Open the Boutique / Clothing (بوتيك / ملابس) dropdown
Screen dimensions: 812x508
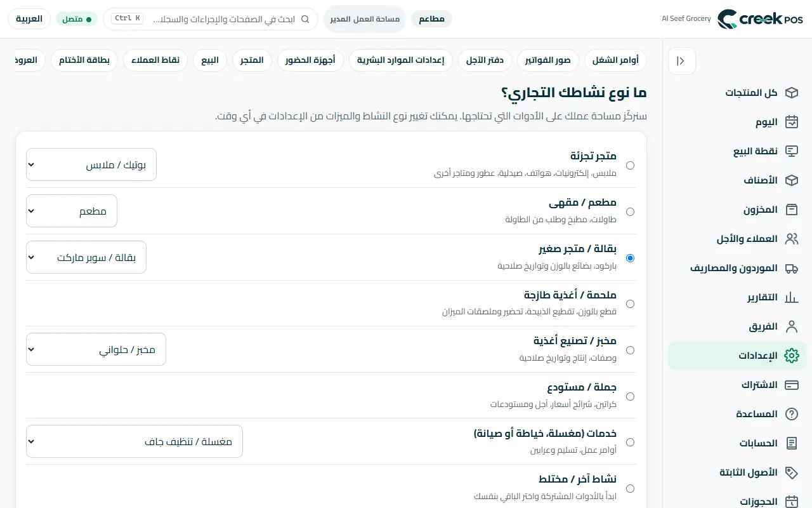coord(91,164)
